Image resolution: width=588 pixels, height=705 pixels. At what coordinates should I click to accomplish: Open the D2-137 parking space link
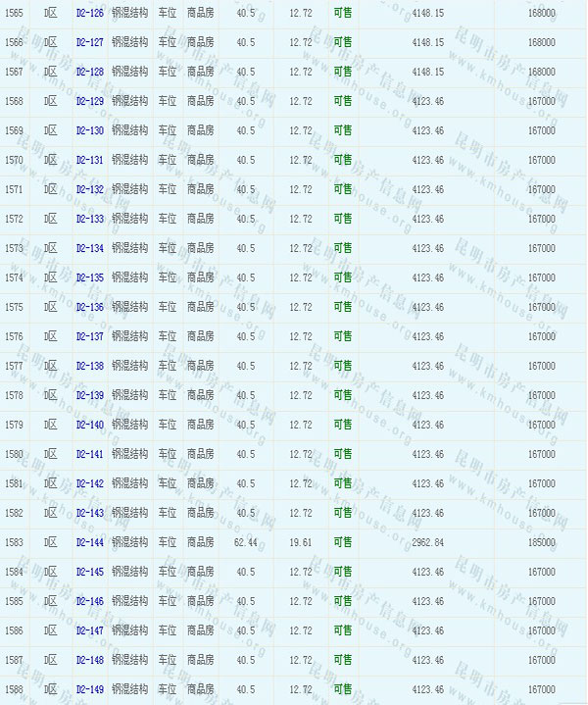click(89, 337)
